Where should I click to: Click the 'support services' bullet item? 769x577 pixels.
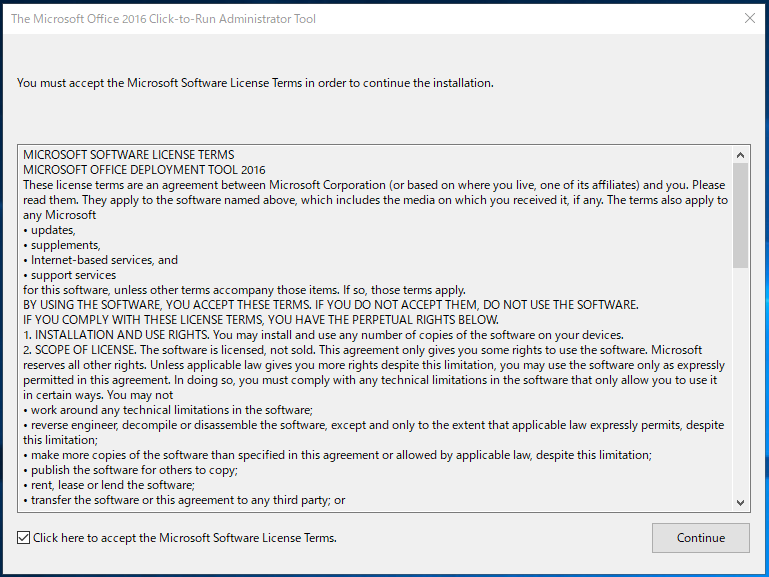coord(70,275)
